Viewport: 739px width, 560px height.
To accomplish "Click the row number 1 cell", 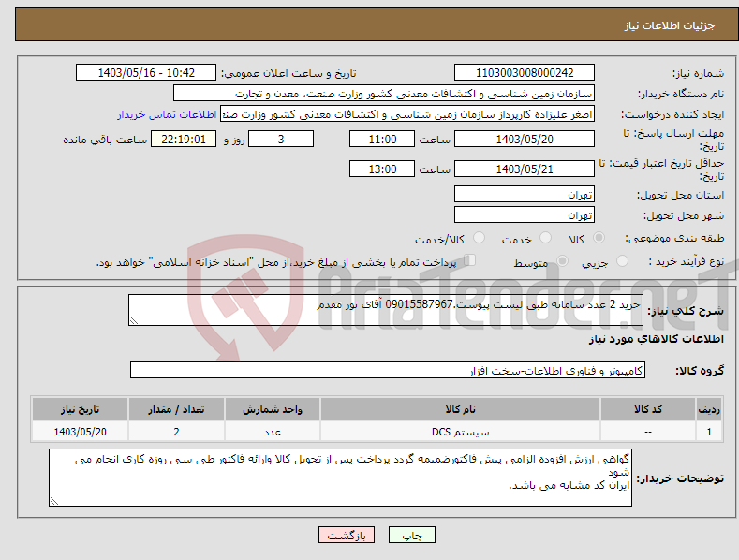I will [x=709, y=432].
